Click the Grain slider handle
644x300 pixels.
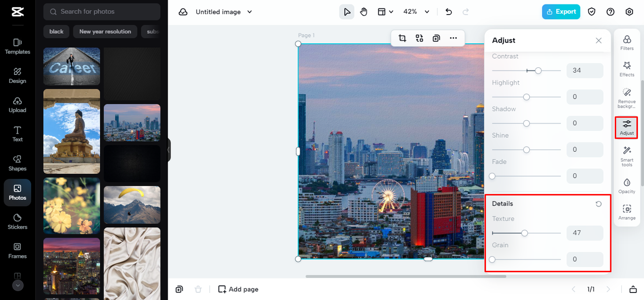(x=492, y=259)
